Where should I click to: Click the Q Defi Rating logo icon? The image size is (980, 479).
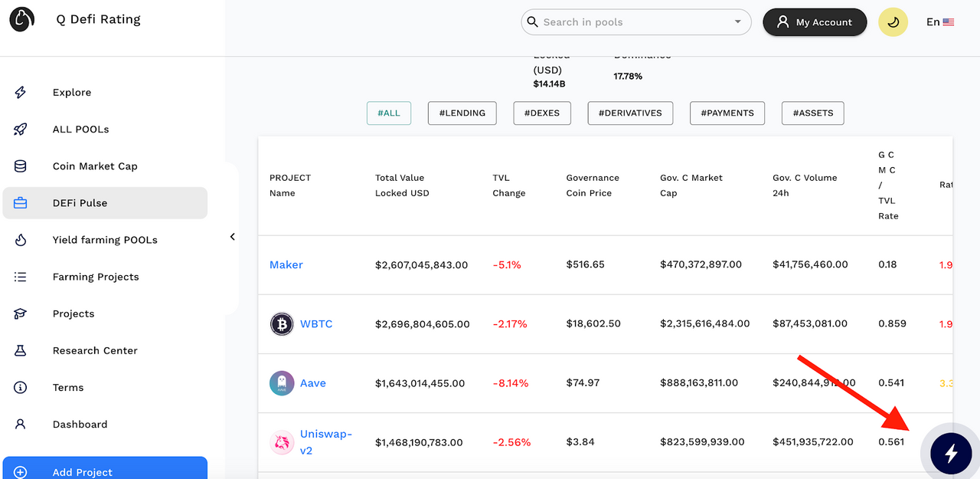(21, 20)
